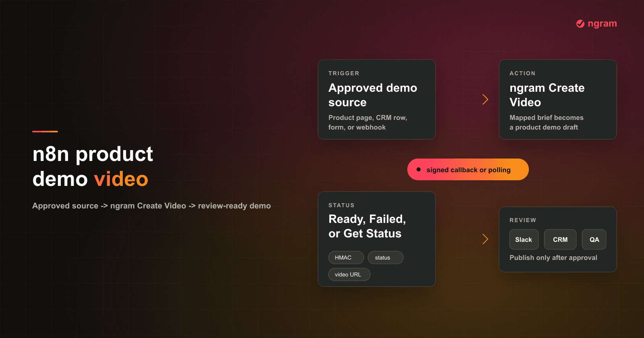
Task: Click the ACTION card label
Action: tap(522, 73)
